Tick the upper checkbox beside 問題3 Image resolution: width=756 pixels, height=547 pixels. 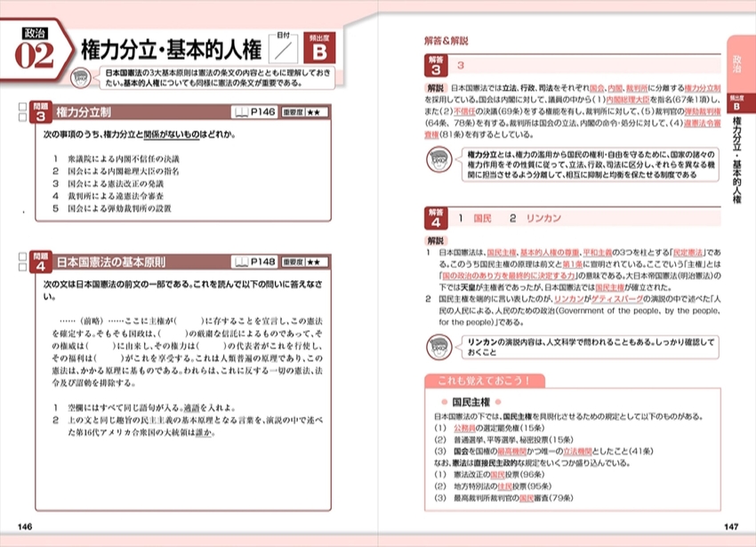[22, 106]
